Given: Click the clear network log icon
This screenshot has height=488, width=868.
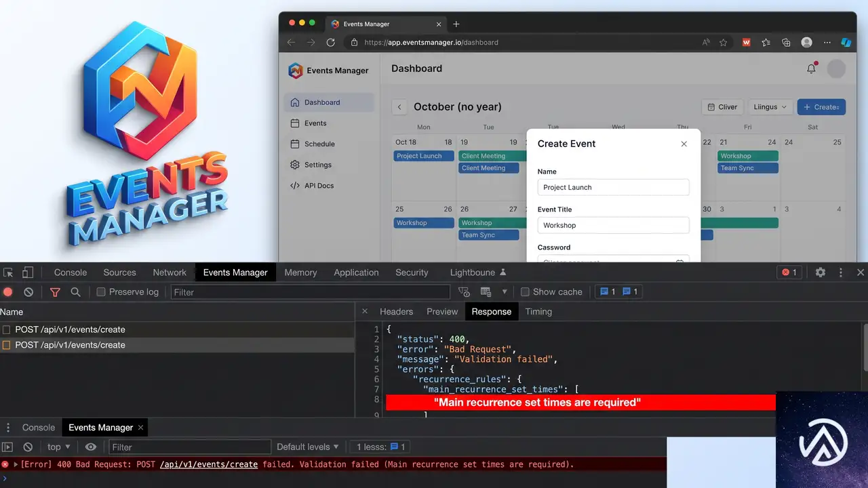Looking at the screenshot, I should click(28, 292).
